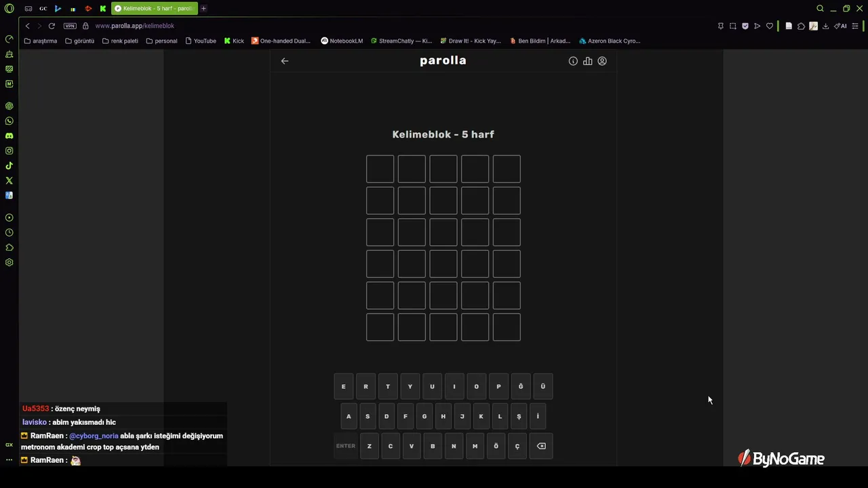Tap the Ç key on game keyboard
This screenshot has height=488, width=868.
coord(517,446)
